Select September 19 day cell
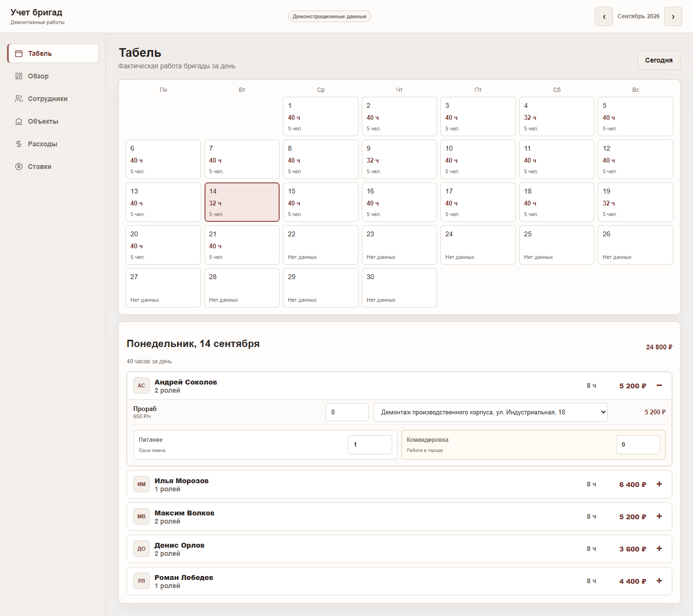Screen dimensions: 693x616 [635, 202]
